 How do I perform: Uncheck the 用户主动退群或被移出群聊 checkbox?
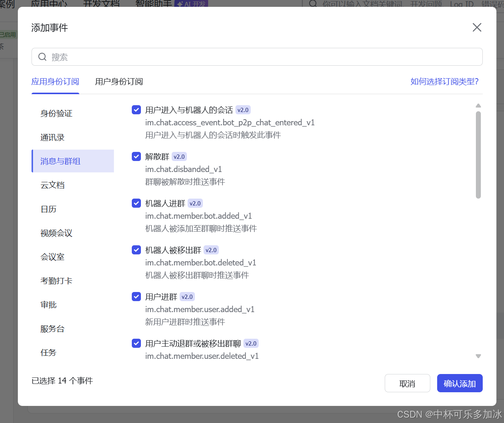(136, 343)
